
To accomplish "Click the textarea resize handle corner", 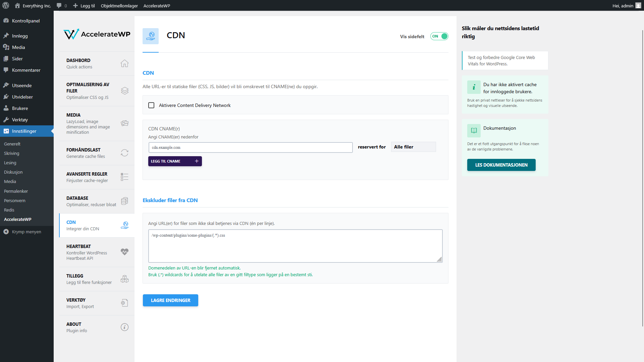I will (x=439, y=259).
